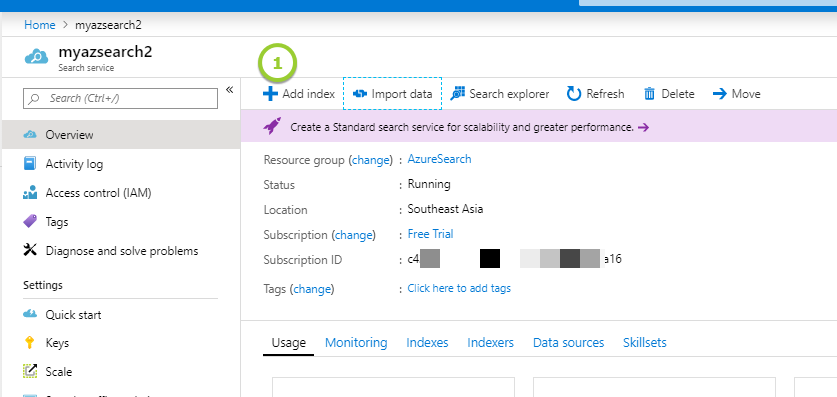The width and height of the screenshot is (837, 397).
Task: Open Search explorer via its icon
Action: point(458,94)
